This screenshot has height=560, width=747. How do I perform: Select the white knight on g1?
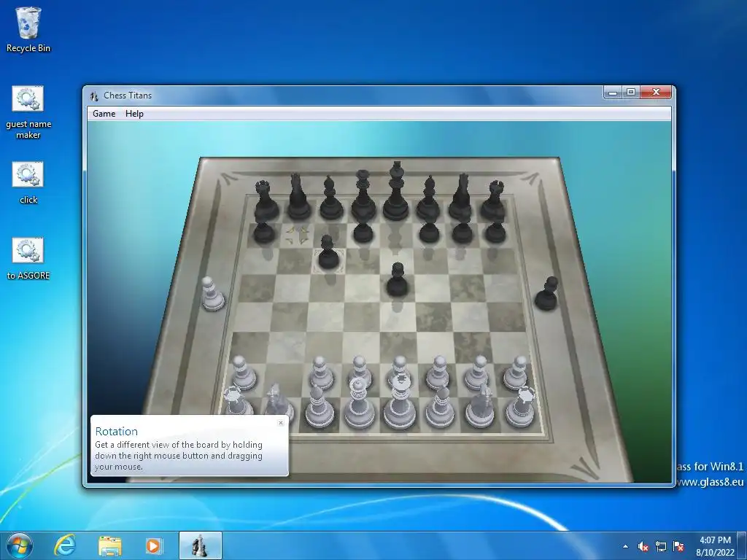(481, 405)
